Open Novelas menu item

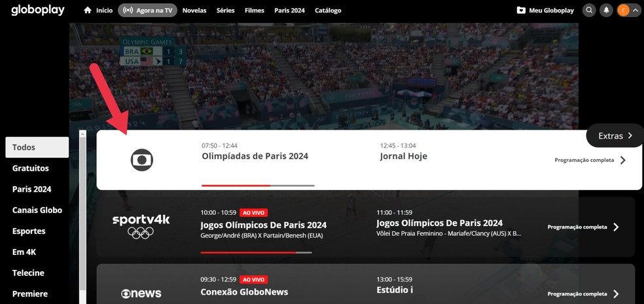tap(194, 10)
